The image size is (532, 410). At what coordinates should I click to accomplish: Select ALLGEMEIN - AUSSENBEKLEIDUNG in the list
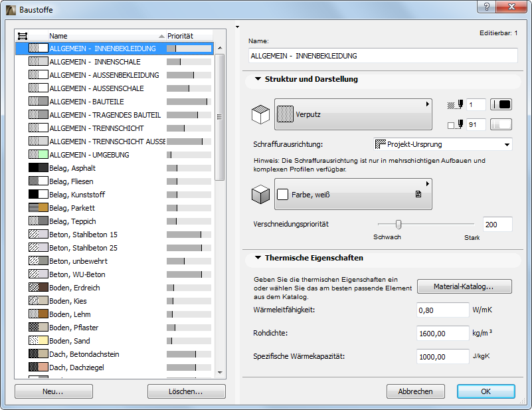(x=114, y=75)
